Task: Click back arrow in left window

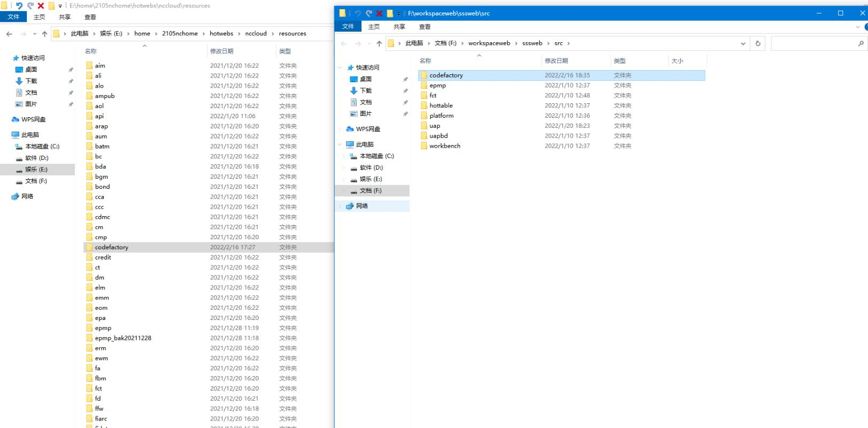Action: coord(9,34)
